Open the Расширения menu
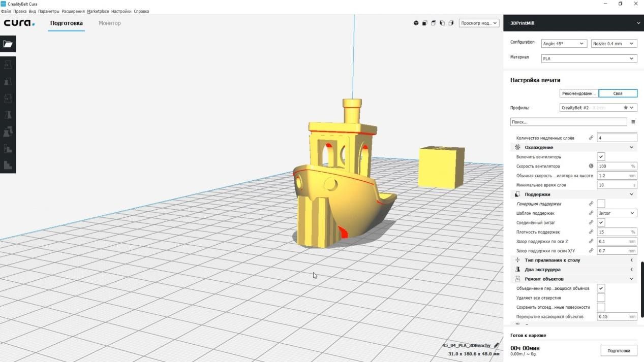 coord(73,11)
